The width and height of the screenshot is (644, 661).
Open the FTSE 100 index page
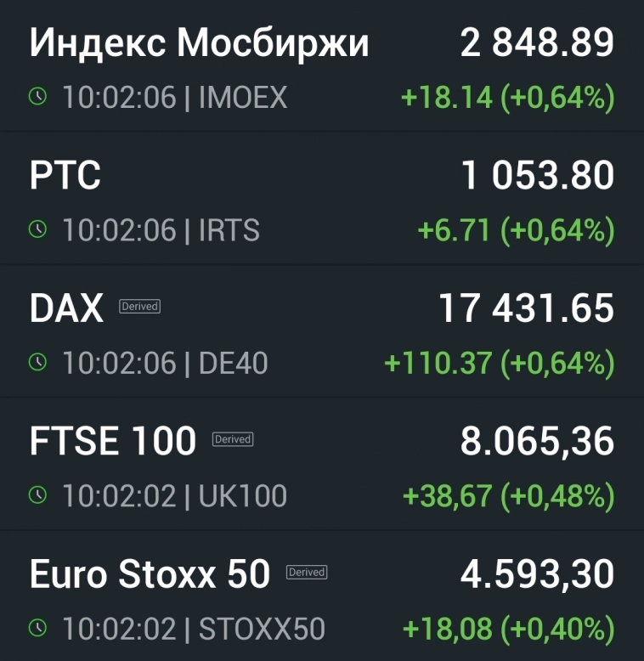coord(113,442)
